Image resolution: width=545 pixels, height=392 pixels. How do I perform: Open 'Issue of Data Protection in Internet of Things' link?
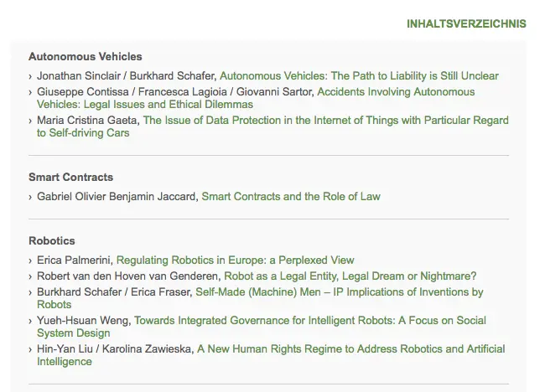pyautogui.click(x=272, y=126)
